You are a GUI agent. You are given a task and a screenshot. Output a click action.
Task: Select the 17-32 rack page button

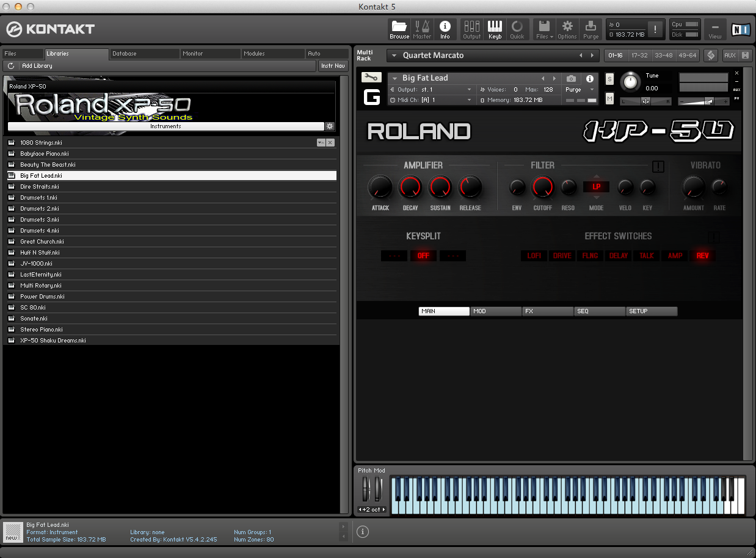coord(639,56)
